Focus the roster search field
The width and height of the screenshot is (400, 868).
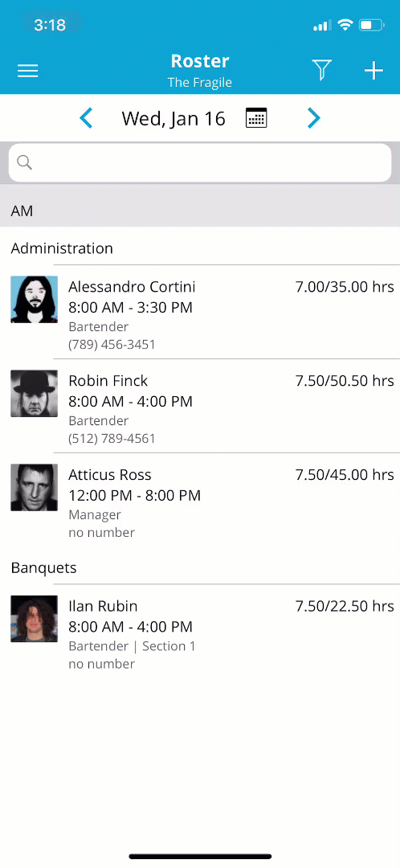[200, 162]
